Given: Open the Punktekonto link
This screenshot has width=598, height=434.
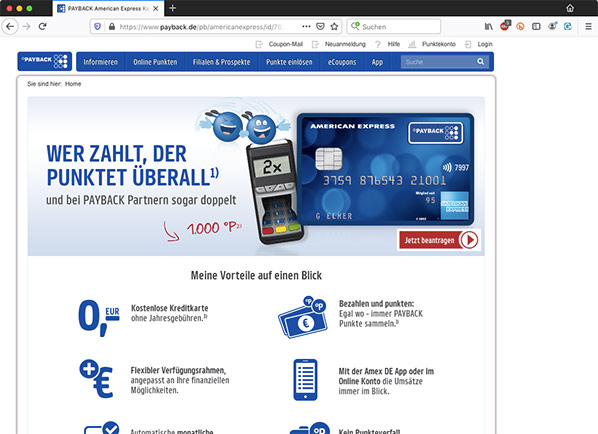Looking at the screenshot, I should 439,44.
